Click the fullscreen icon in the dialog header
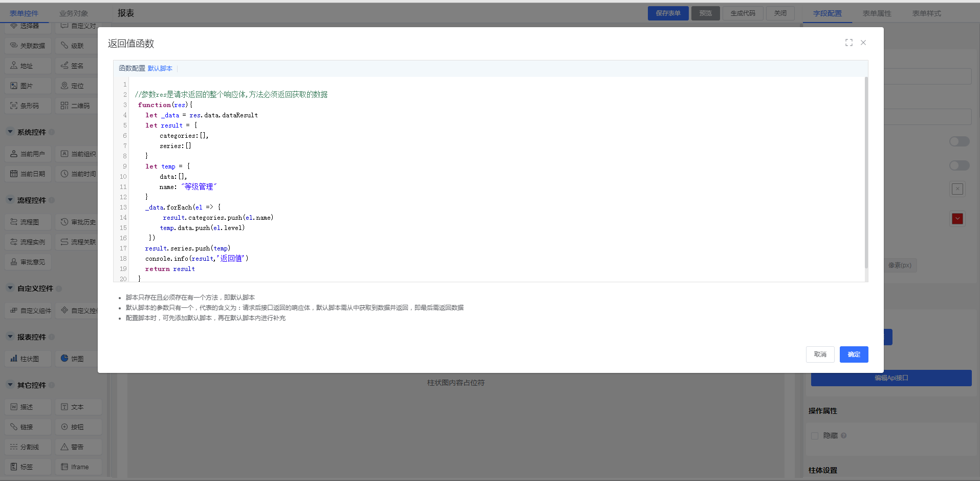 (848, 43)
